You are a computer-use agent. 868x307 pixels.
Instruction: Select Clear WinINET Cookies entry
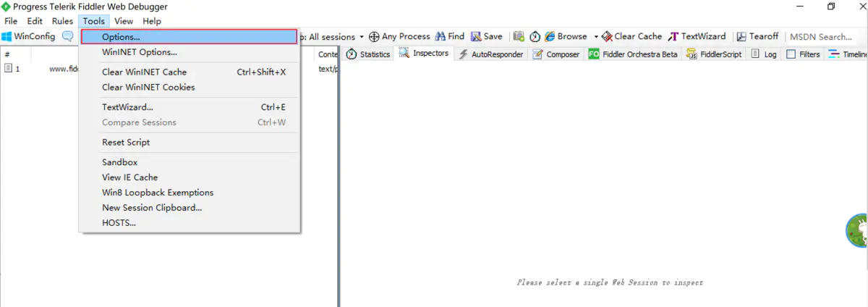click(189, 87)
